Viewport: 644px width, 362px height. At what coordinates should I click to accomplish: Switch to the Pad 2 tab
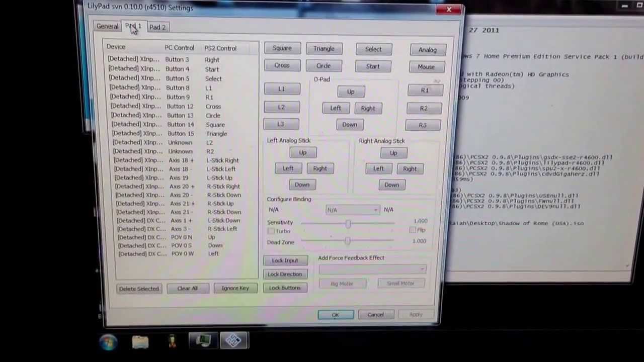coord(157,27)
